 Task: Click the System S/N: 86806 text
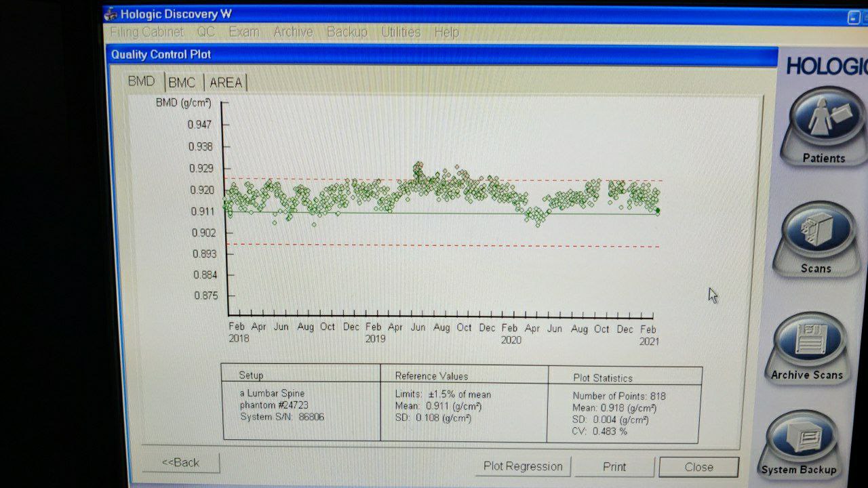point(282,417)
